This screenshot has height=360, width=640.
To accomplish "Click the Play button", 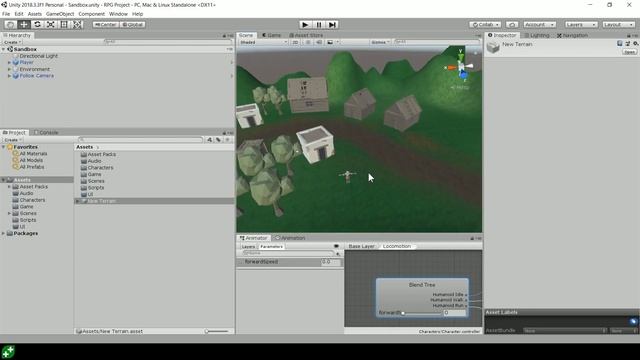I will coord(305,24).
